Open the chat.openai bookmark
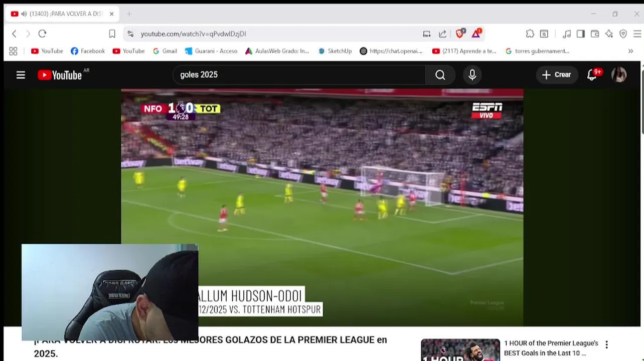 tap(391, 51)
